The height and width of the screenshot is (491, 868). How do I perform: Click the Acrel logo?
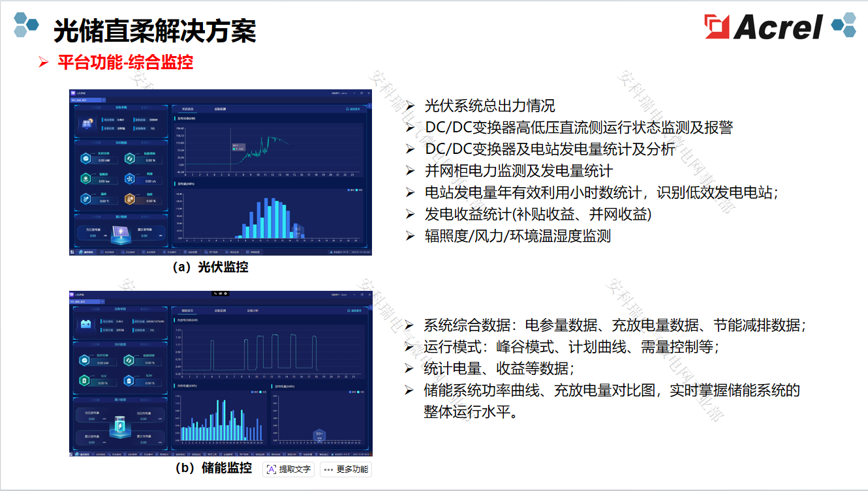(x=764, y=27)
